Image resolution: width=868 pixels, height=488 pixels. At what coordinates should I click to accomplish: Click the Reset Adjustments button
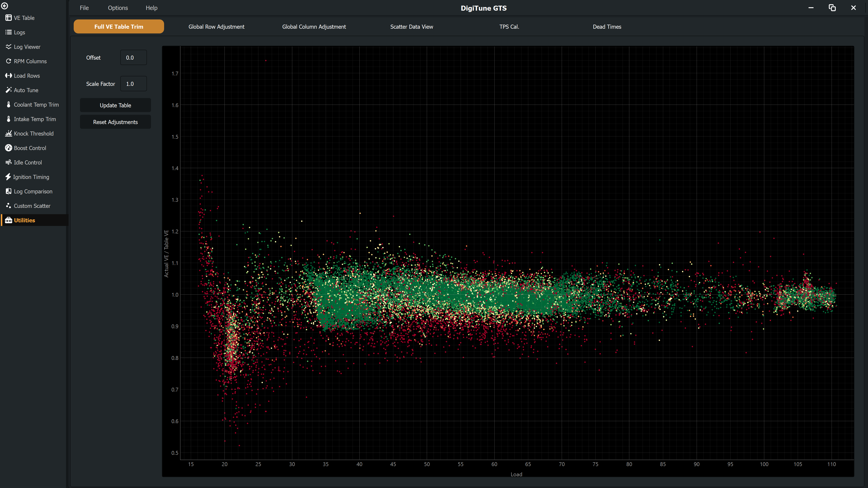(116, 122)
